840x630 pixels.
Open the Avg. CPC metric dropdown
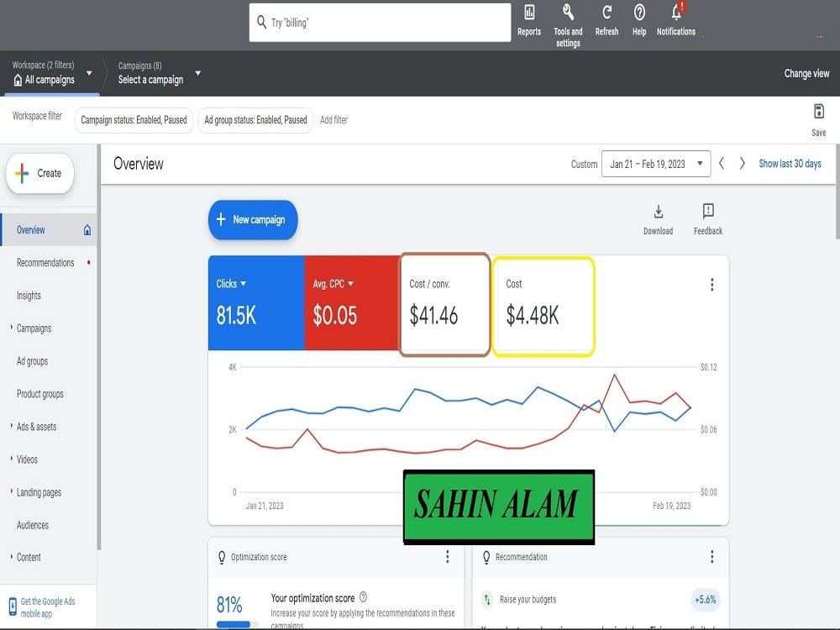click(x=351, y=283)
